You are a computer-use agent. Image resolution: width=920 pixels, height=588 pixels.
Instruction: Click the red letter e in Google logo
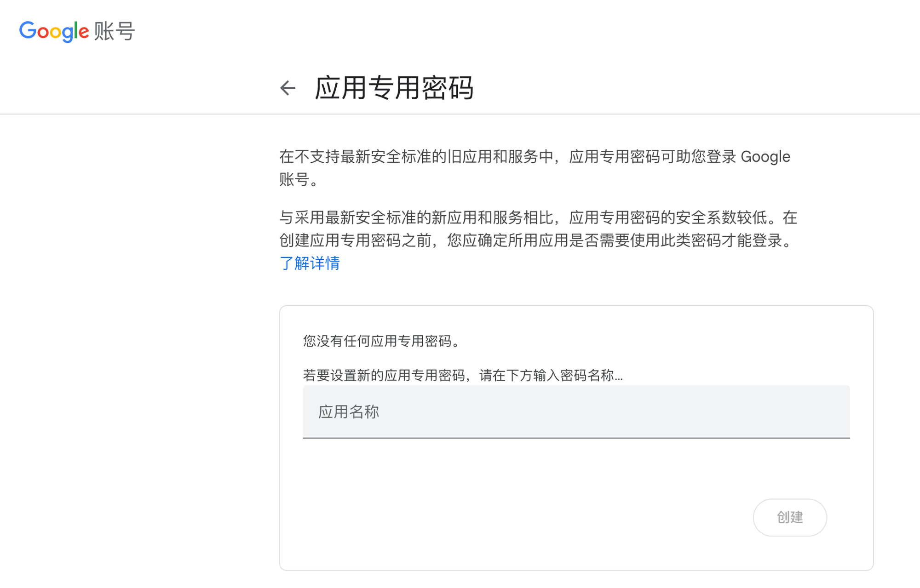pos(84,33)
